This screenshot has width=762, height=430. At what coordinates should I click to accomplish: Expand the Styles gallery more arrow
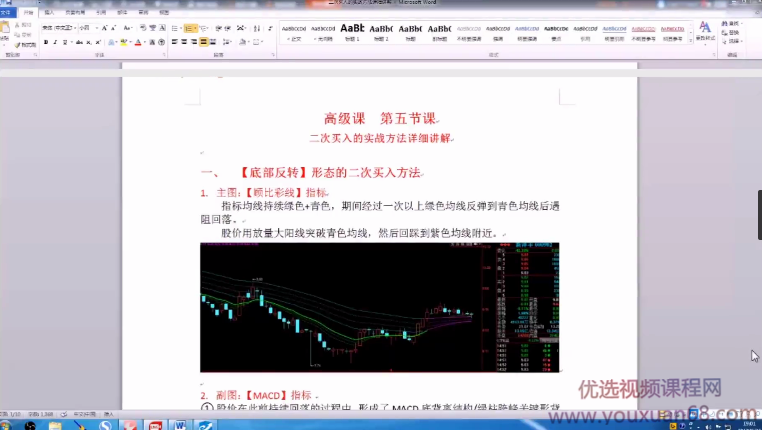point(691,41)
